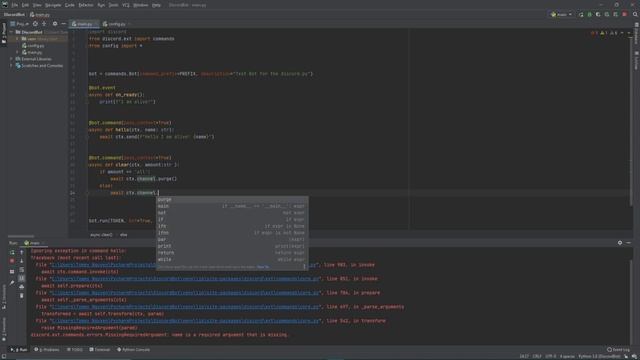Click Scroll Up arrow in Run panel
The height and width of the screenshot is (360, 640).
click(x=22, y=252)
